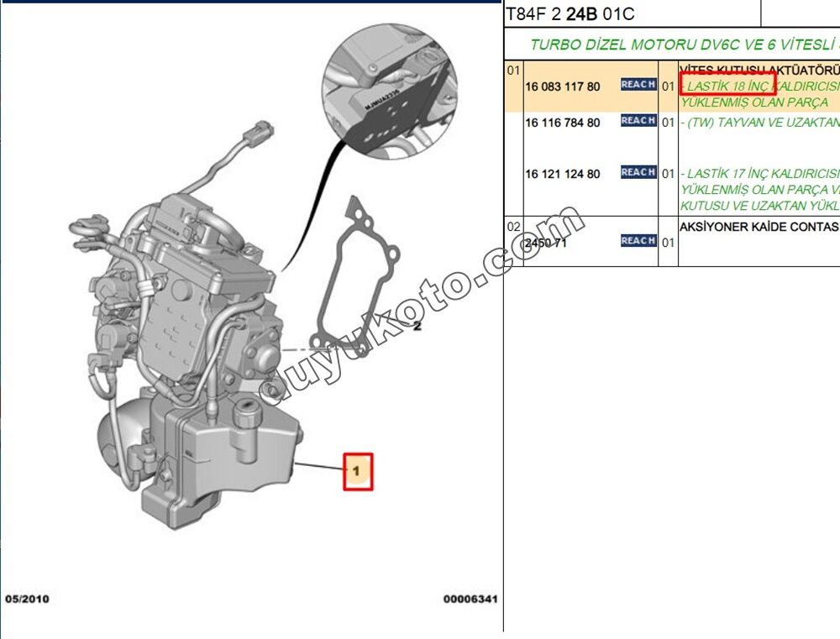Viewport: 840px width, 639px height.
Task: Click REACH badge for part 2450 71
Action: click(638, 241)
